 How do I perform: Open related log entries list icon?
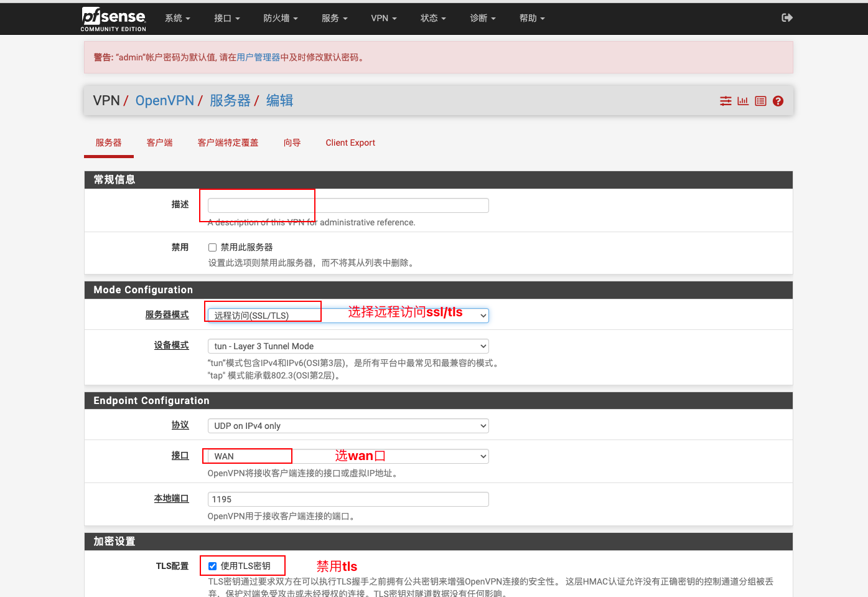pyautogui.click(x=760, y=101)
